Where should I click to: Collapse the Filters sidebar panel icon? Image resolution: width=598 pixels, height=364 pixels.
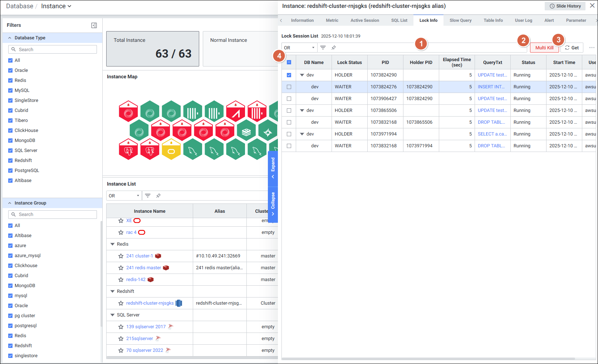pyautogui.click(x=94, y=25)
